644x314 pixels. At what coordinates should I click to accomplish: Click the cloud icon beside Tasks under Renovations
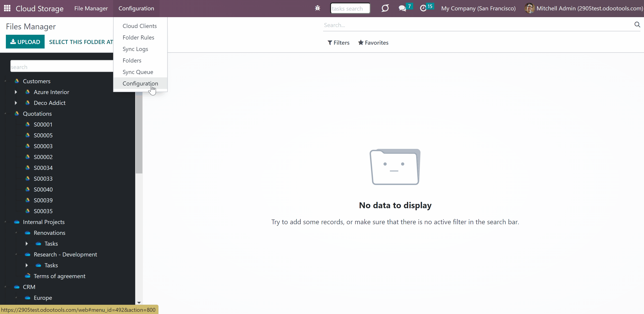click(38, 243)
